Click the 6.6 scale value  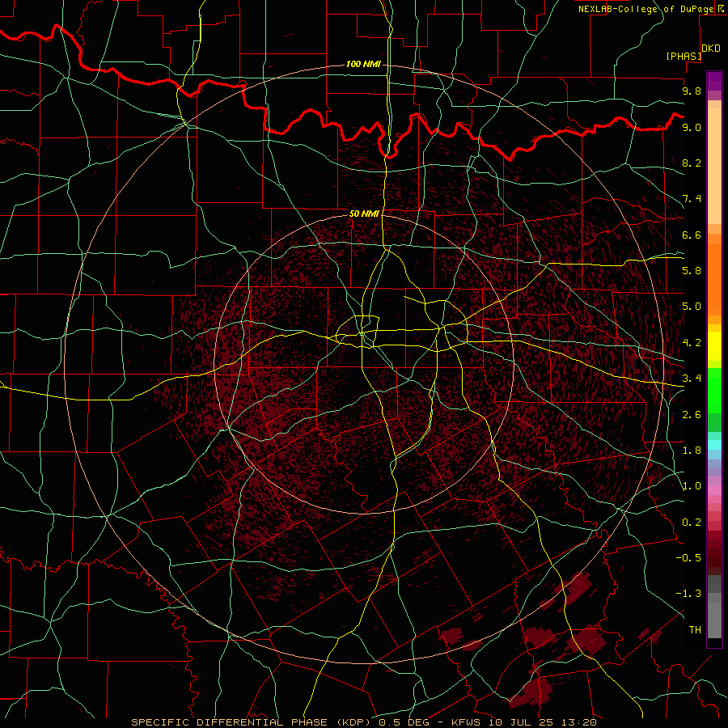click(692, 235)
